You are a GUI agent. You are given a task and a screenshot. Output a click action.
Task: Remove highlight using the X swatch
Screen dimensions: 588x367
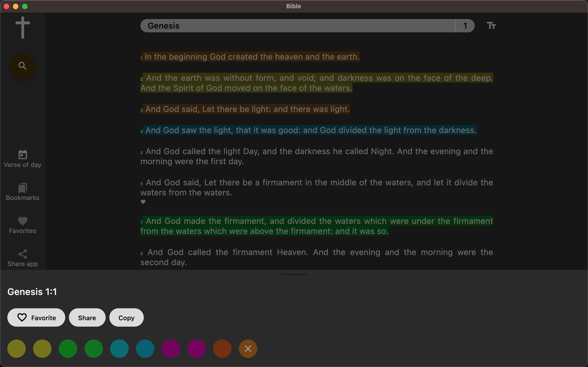tap(248, 349)
